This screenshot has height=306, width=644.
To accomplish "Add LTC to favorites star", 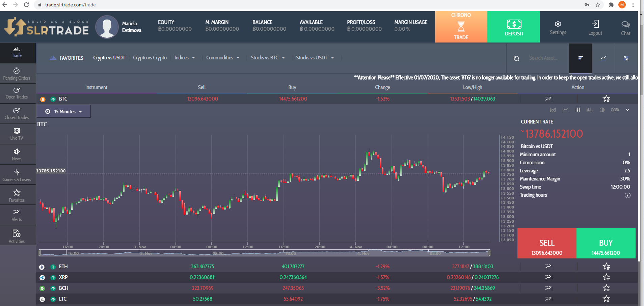I will pyautogui.click(x=606, y=299).
